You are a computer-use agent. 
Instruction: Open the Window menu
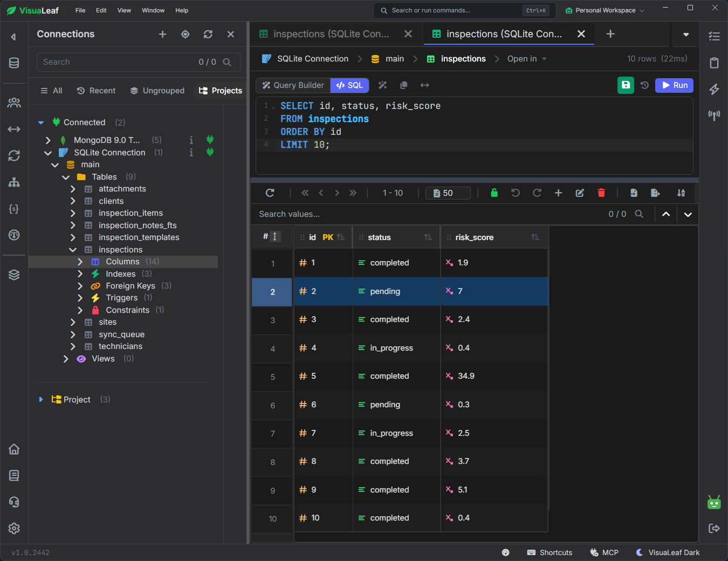click(x=153, y=10)
